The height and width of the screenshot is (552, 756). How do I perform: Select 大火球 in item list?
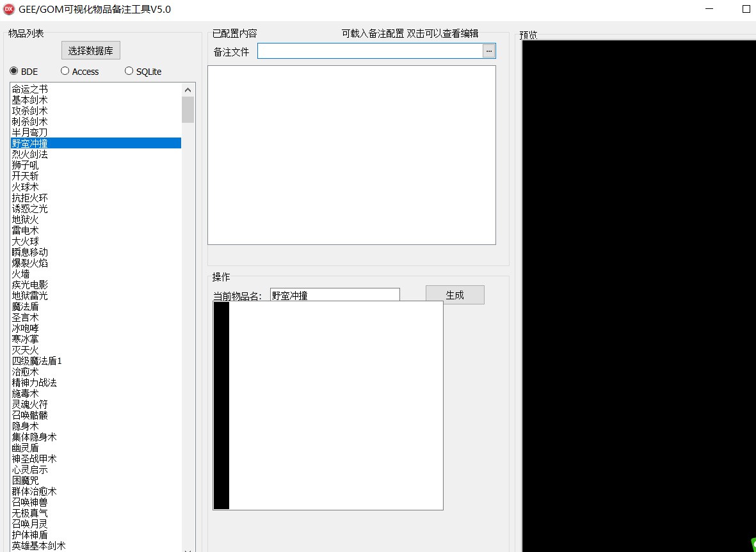click(x=96, y=241)
